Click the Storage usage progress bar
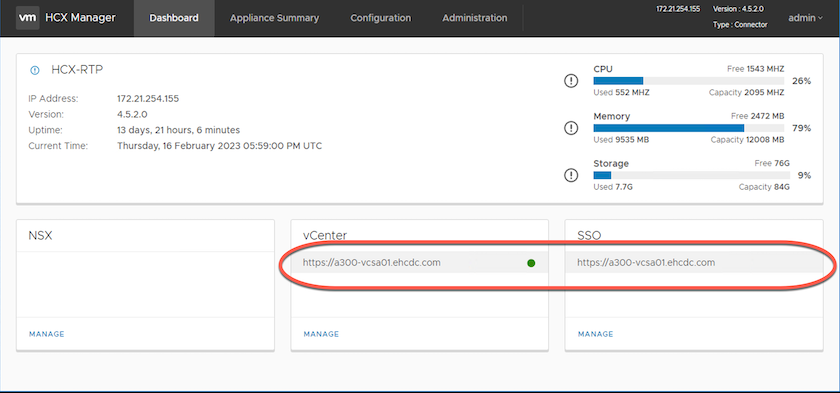The width and height of the screenshot is (840, 393). click(x=692, y=175)
